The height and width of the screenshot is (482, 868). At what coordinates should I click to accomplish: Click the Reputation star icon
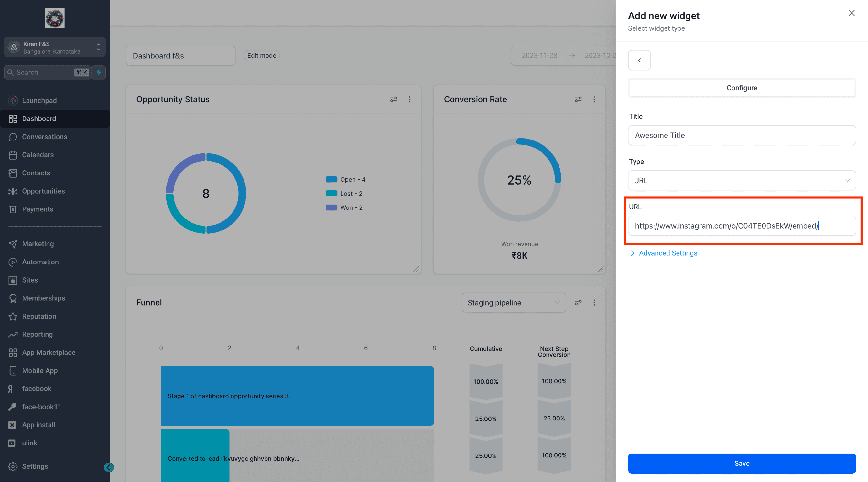(x=13, y=316)
